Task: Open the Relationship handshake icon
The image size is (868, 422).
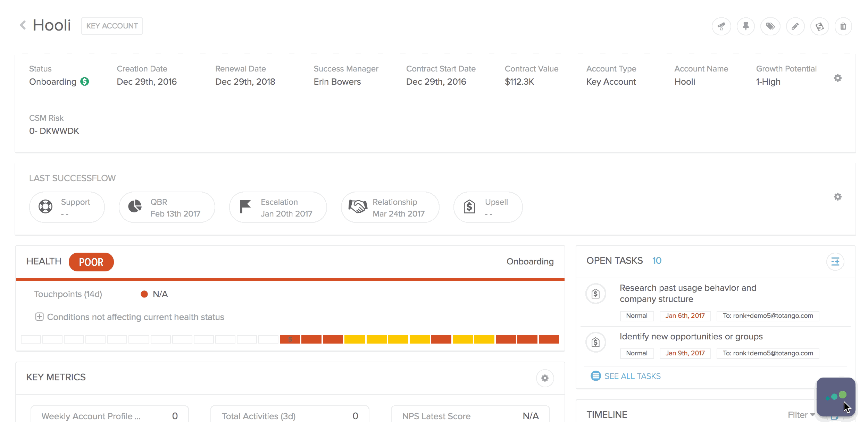Action: [x=358, y=207]
